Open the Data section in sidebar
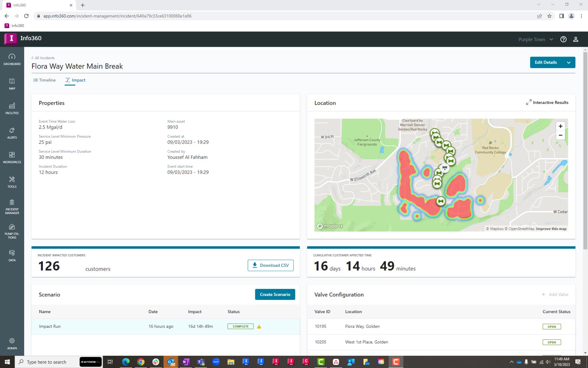 [x=12, y=256]
